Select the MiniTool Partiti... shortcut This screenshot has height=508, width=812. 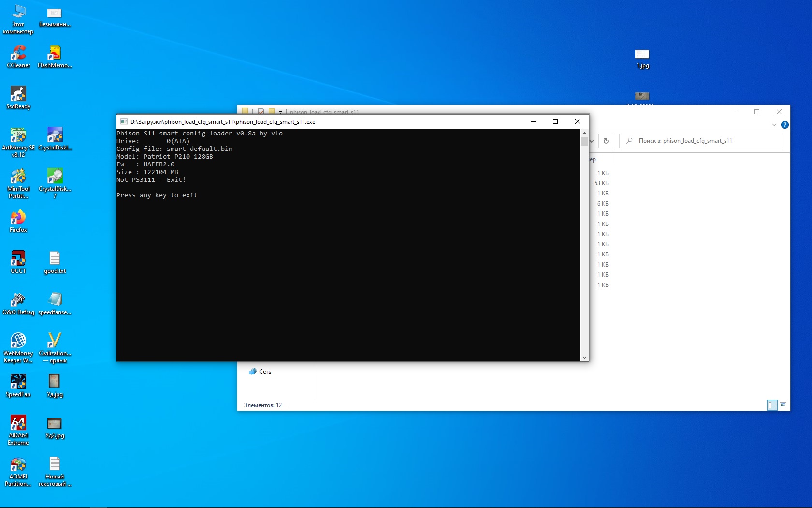coord(18,184)
